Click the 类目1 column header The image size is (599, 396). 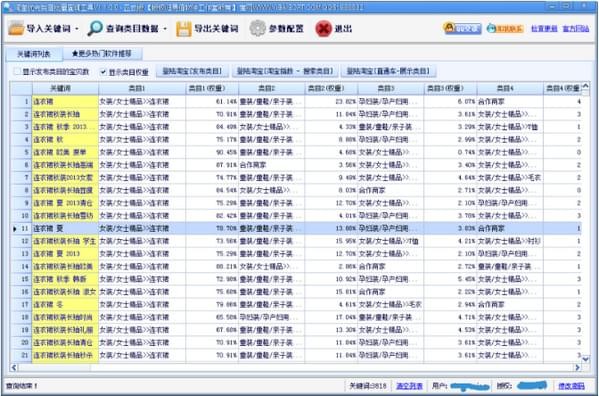(x=142, y=88)
